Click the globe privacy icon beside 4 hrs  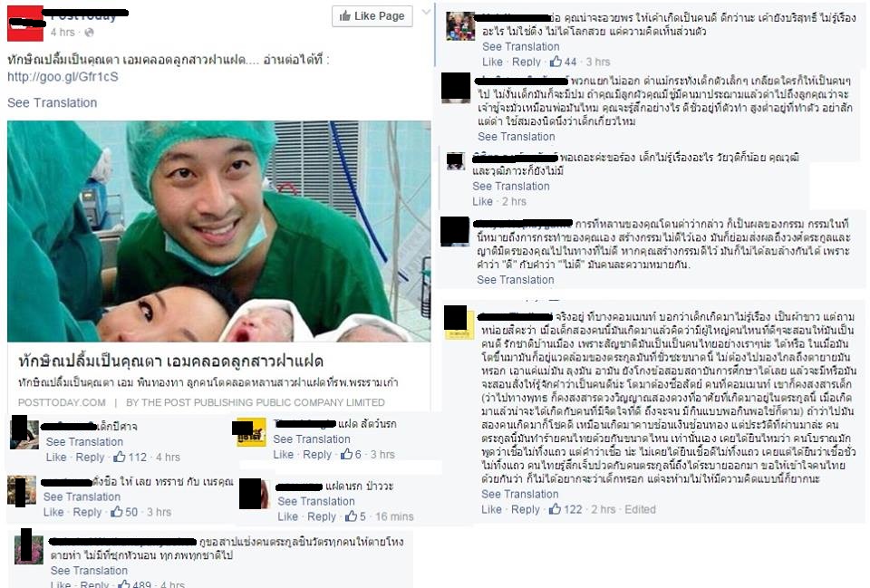pyautogui.click(x=89, y=33)
